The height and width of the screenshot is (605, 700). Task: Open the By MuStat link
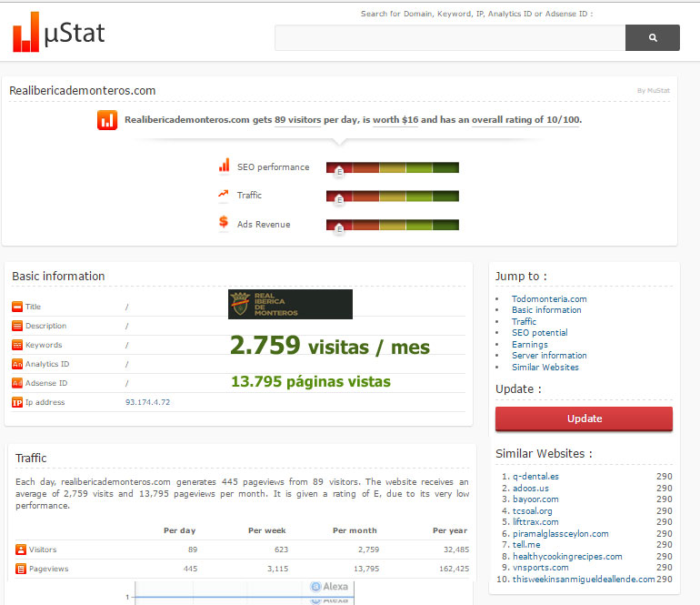[x=653, y=90]
